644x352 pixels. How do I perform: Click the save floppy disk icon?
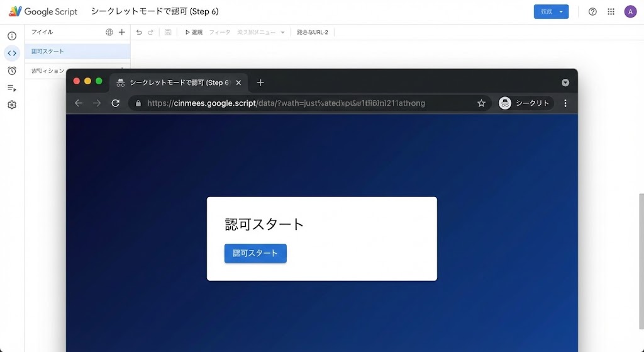tap(168, 32)
